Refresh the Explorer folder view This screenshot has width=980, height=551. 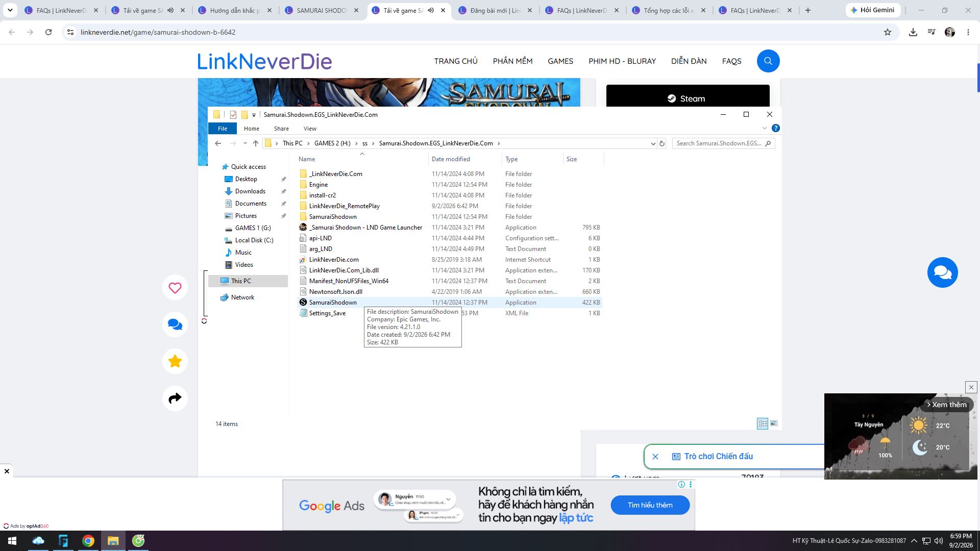pyautogui.click(x=662, y=143)
